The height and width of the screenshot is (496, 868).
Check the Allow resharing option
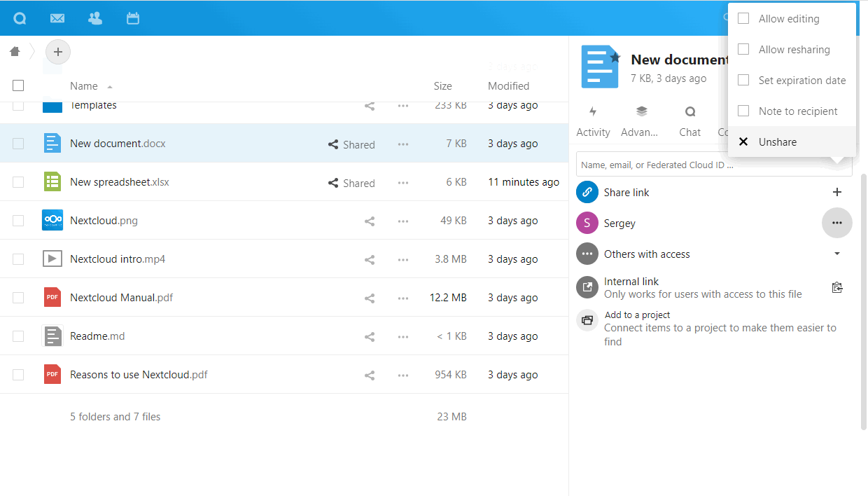(744, 50)
